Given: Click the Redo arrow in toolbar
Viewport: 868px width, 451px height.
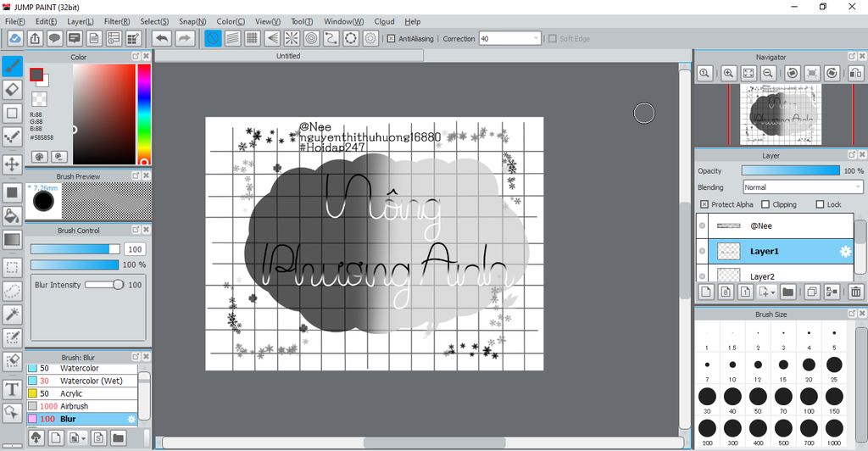Looking at the screenshot, I should (x=185, y=38).
